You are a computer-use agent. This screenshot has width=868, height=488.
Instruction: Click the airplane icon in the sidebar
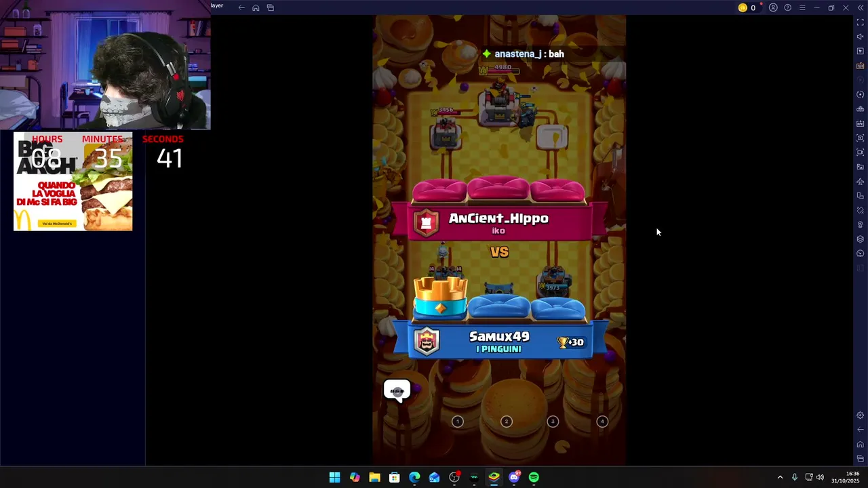pyautogui.click(x=860, y=182)
